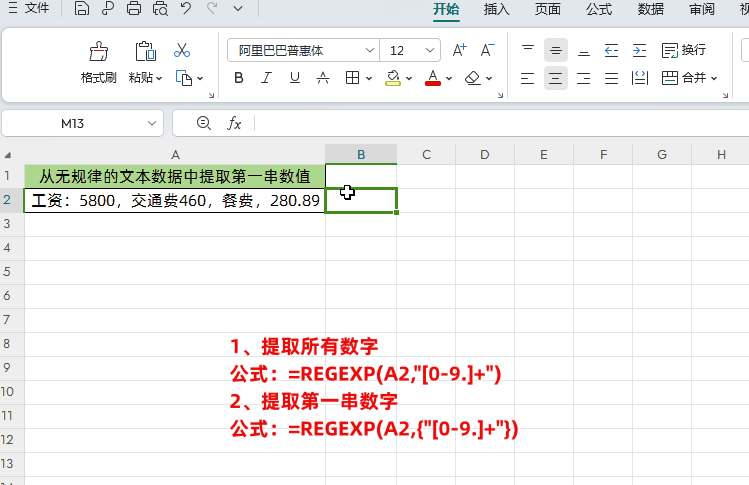Undo the last action
749x485 pixels.
(186, 10)
